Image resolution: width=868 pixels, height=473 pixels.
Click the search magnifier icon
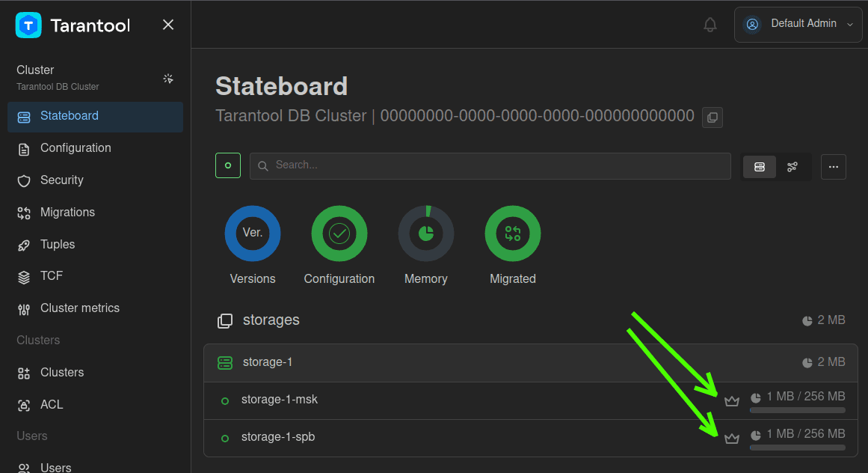click(263, 166)
